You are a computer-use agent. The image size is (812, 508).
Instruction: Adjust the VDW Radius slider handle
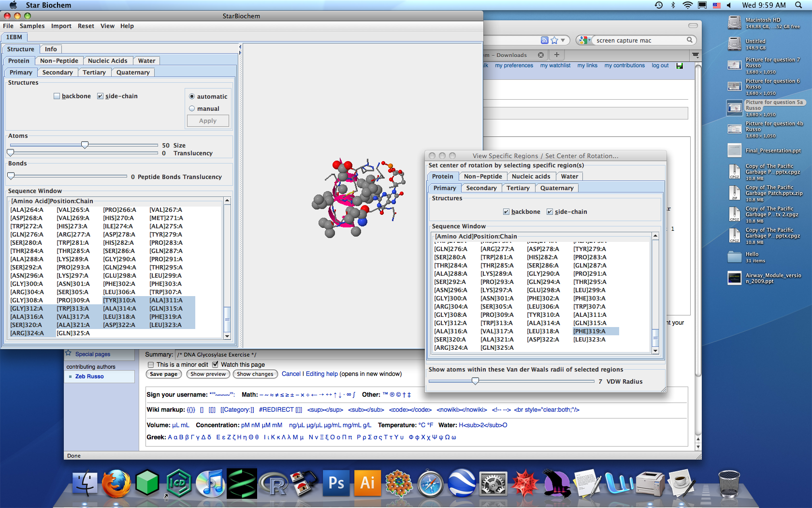(476, 381)
